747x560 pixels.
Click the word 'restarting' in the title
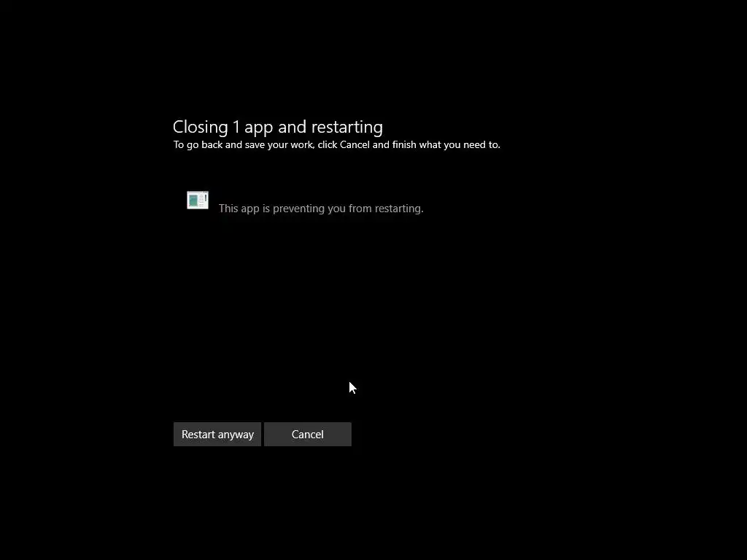tap(347, 127)
